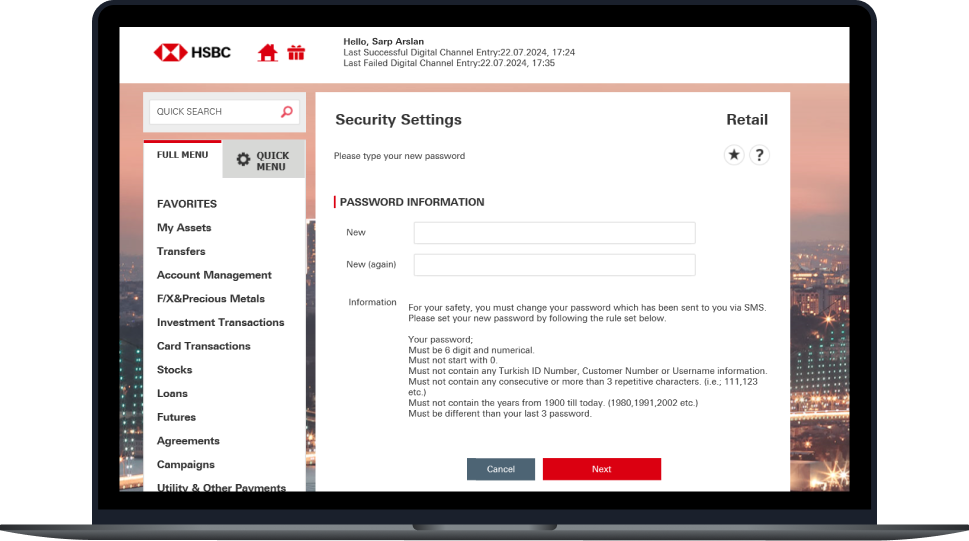
Task: Open Account Management in sidebar
Action: point(214,275)
